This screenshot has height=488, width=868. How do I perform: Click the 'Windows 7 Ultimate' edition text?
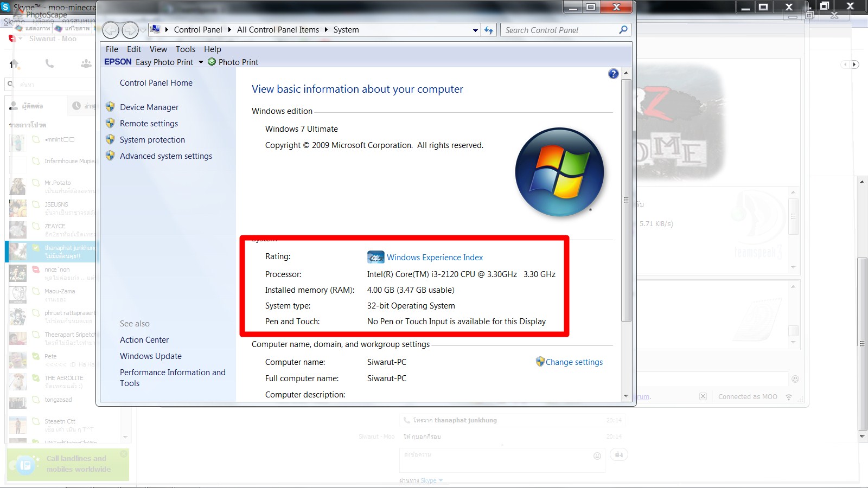pos(302,129)
